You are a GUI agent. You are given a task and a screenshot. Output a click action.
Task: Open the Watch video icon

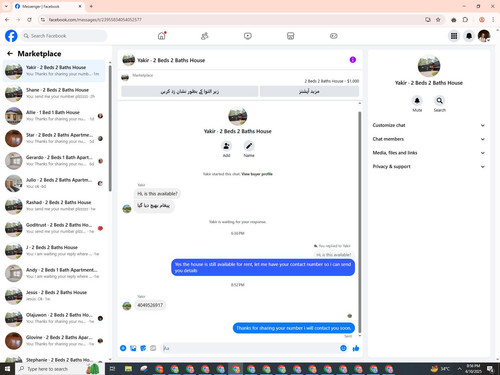[x=248, y=36]
